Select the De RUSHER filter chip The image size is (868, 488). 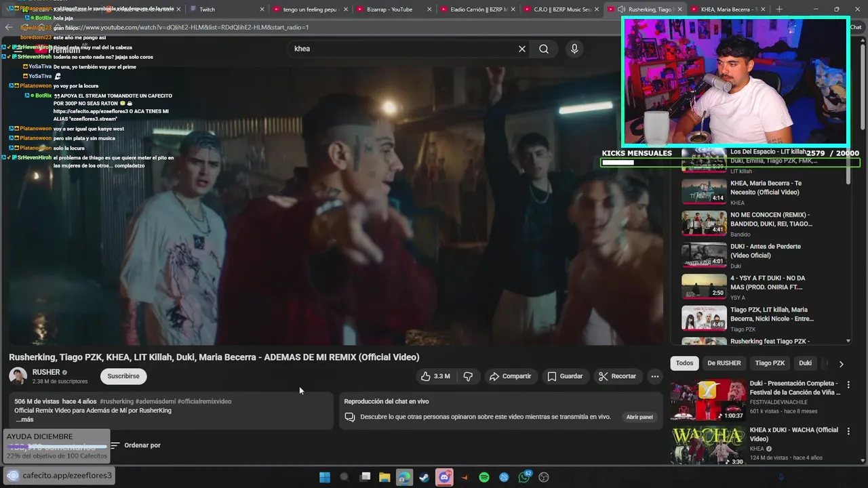724,363
